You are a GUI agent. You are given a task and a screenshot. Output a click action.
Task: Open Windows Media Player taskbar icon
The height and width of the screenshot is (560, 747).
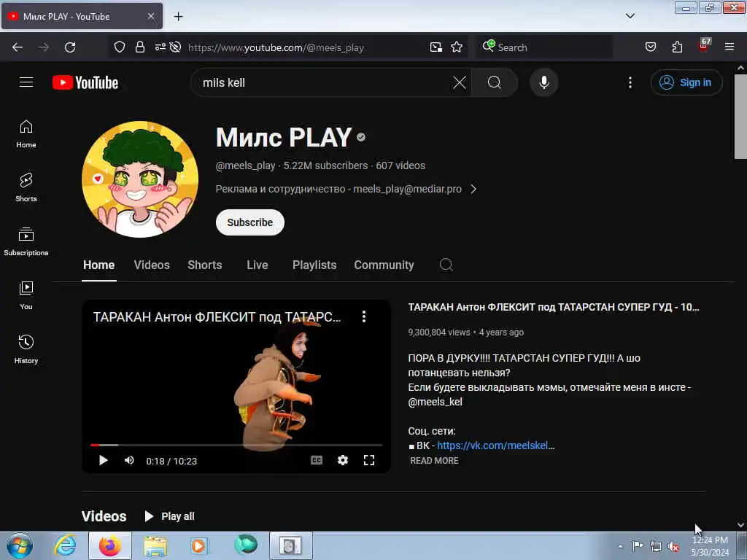[200, 545]
